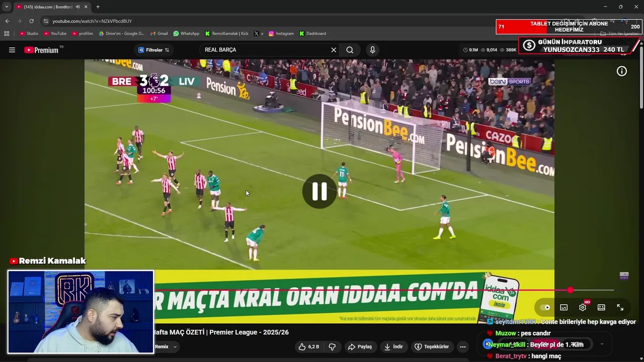644x362 pixels.
Task: Start voice search with the microphone icon
Action: pyautogui.click(x=372, y=50)
